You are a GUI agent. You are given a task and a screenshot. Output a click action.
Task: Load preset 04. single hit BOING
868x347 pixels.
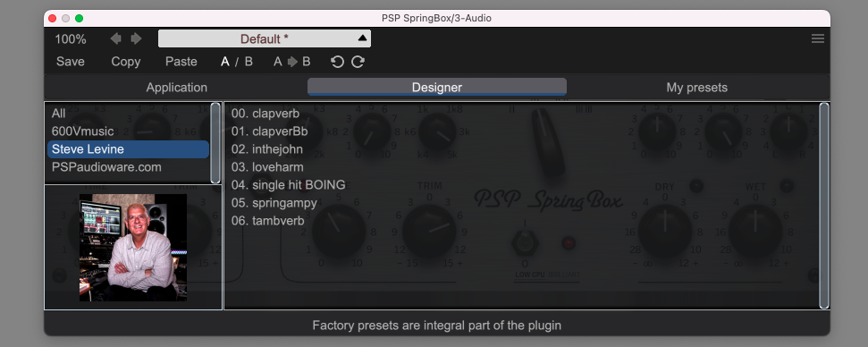[288, 185]
